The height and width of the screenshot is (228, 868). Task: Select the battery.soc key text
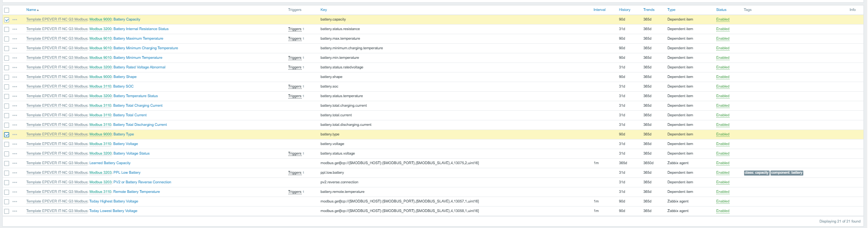pyautogui.click(x=329, y=87)
